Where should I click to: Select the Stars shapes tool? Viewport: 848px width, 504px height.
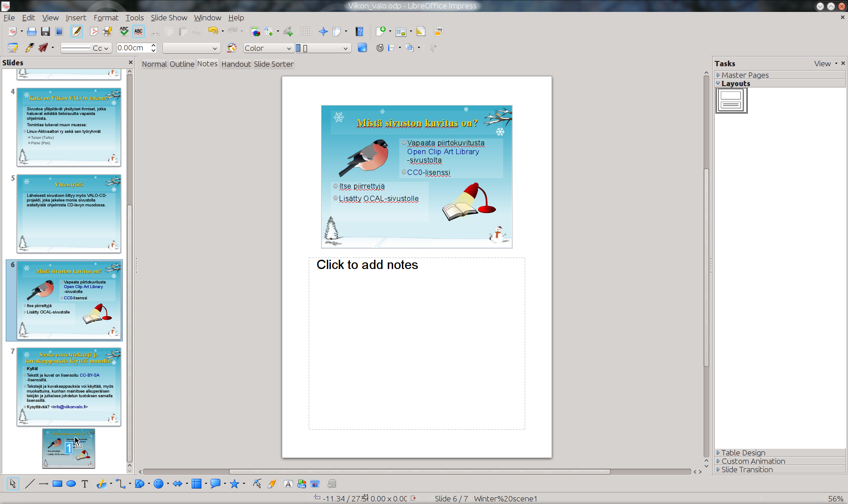click(235, 484)
